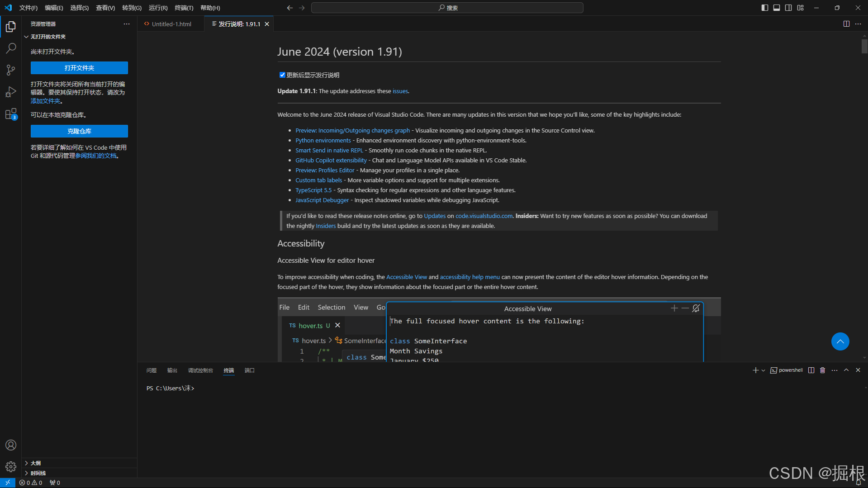Open TypeScript 5.5 link

pyautogui.click(x=313, y=190)
